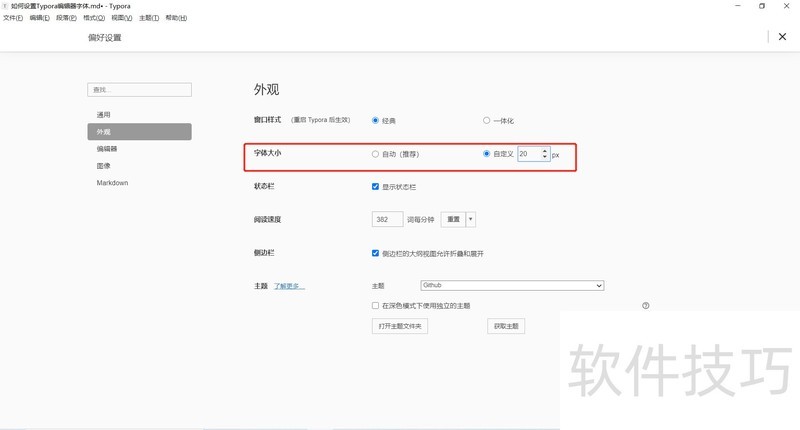Click the reading speed 382 field
Viewport: 800px width, 430px height.
[x=387, y=219]
